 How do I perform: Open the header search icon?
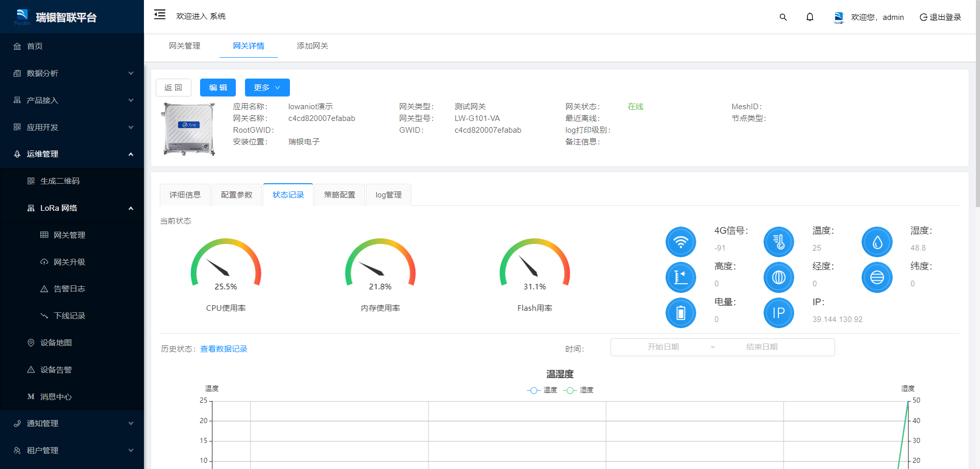[783, 17]
